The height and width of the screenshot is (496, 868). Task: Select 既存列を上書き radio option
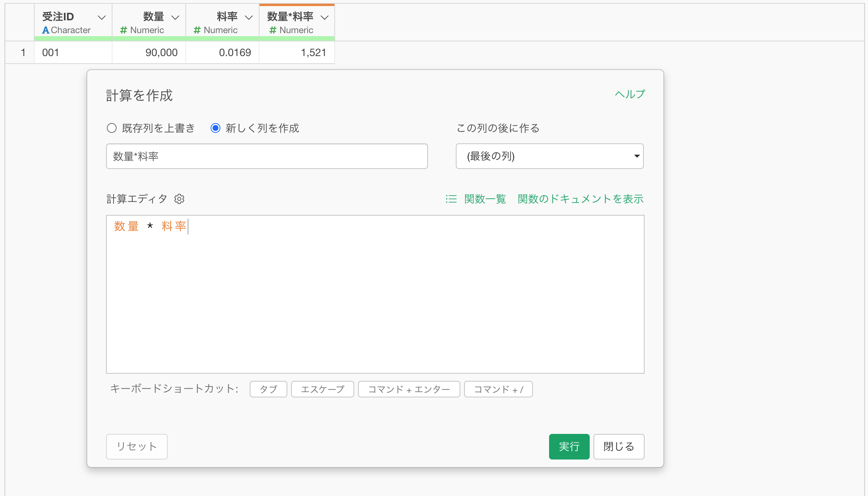[112, 128]
